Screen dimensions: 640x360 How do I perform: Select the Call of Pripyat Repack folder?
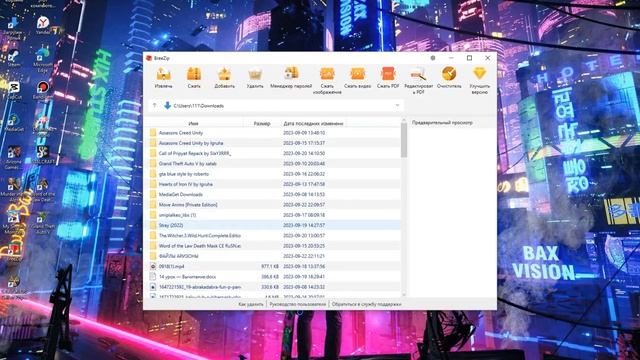pos(273,153)
